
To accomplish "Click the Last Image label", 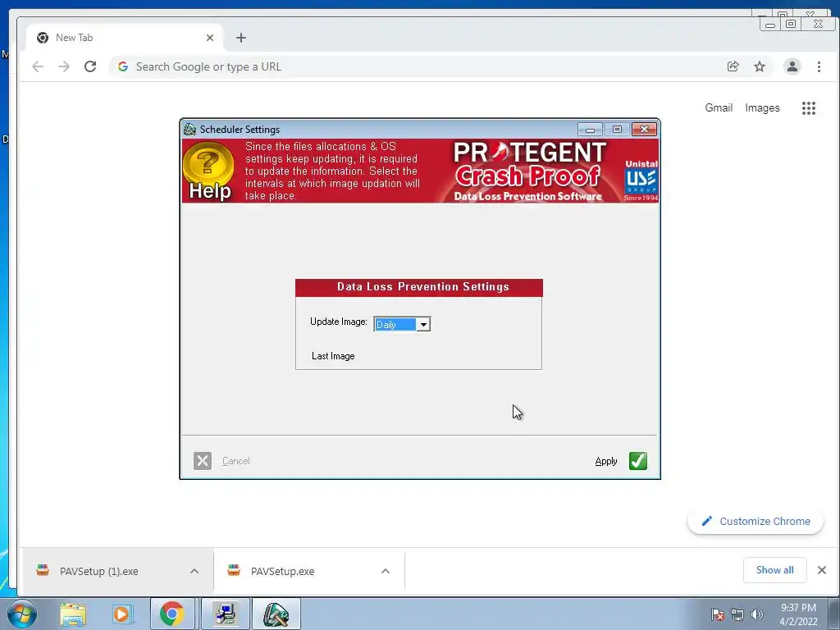I will click(x=333, y=356).
